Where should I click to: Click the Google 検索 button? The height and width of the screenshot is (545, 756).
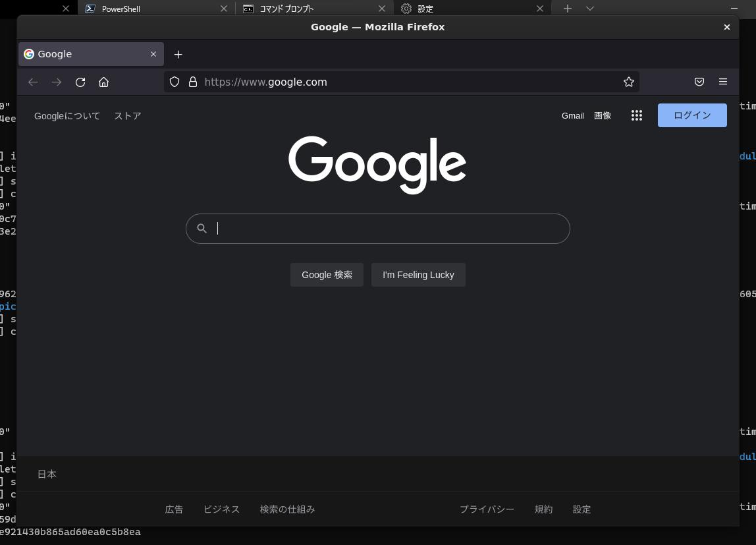(327, 275)
